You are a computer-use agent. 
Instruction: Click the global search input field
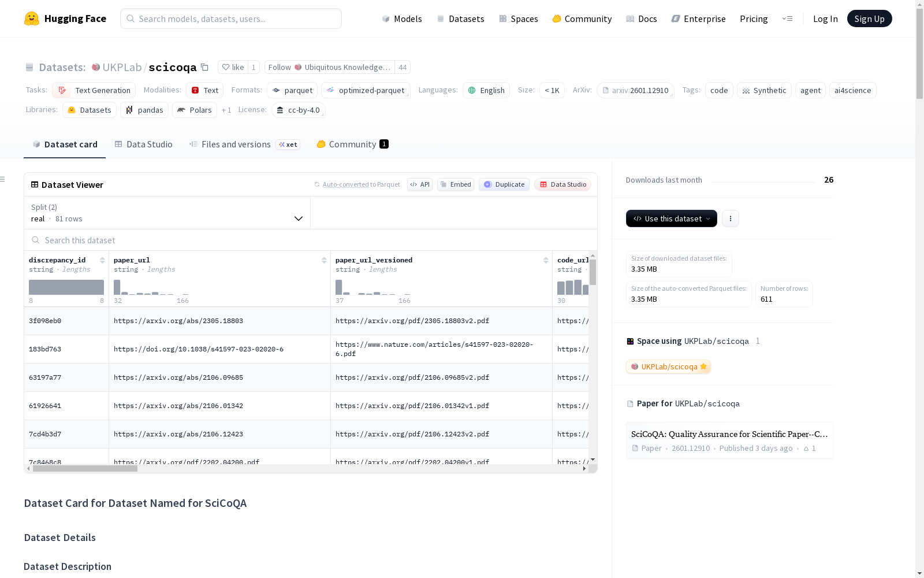(231, 18)
